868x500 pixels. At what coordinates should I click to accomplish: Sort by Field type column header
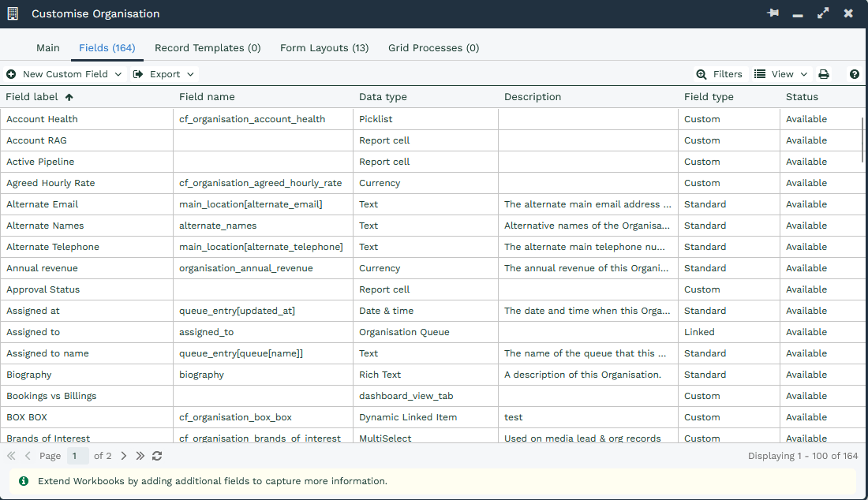coord(709,97)
